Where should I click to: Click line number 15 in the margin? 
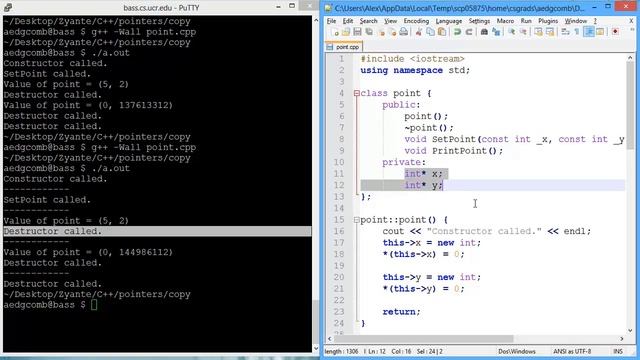click(x=339, y=220)
